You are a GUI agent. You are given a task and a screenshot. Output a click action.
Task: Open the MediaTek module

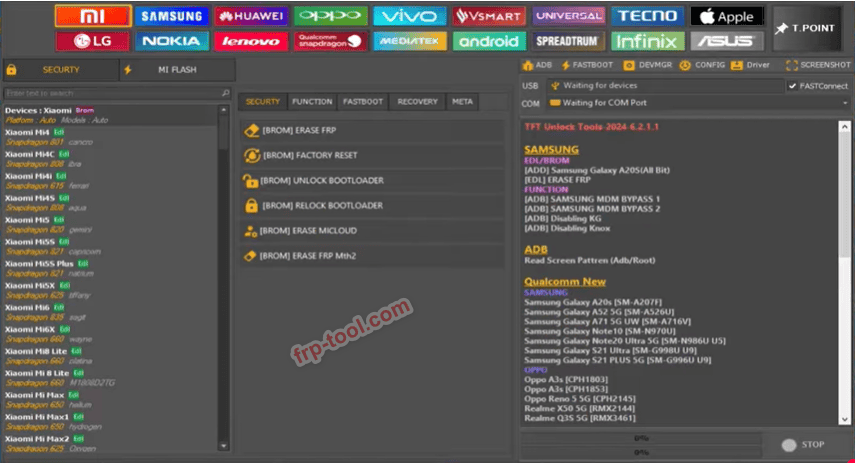point(410,41)
